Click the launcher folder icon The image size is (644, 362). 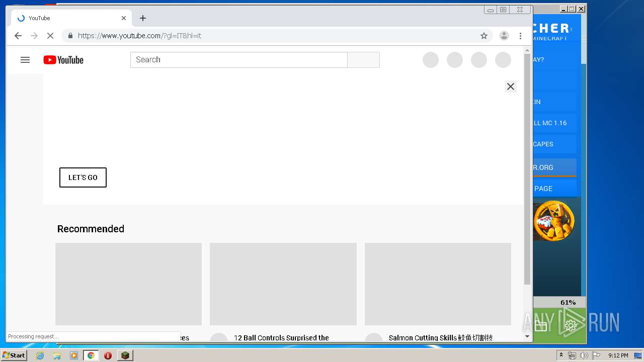(540, 326)
